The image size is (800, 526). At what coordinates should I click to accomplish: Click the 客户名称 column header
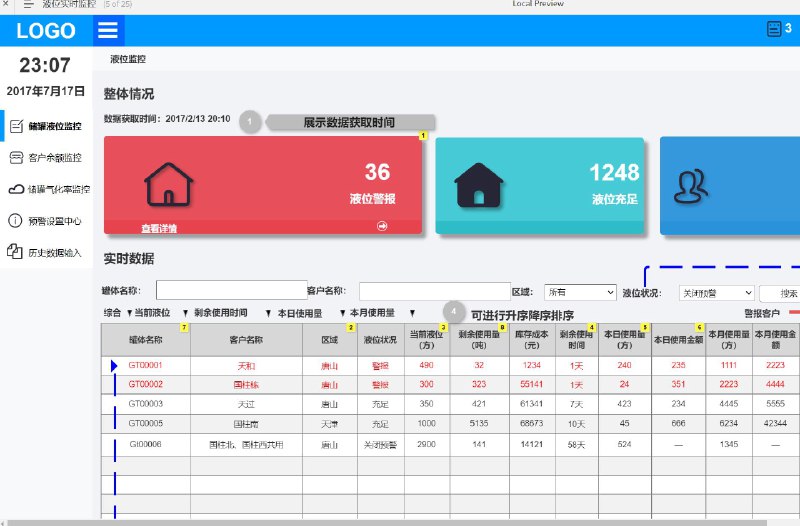click(246, 340)
